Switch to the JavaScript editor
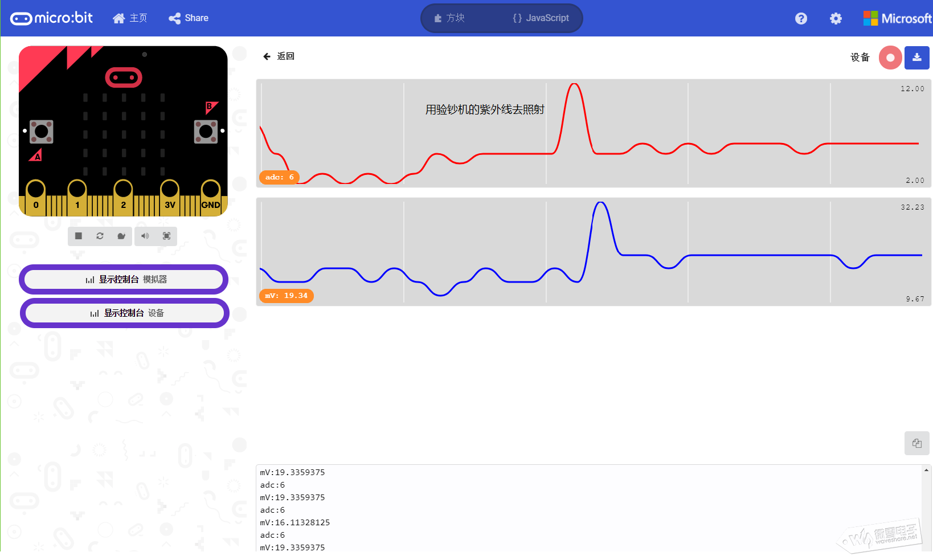 pos(541,18)
